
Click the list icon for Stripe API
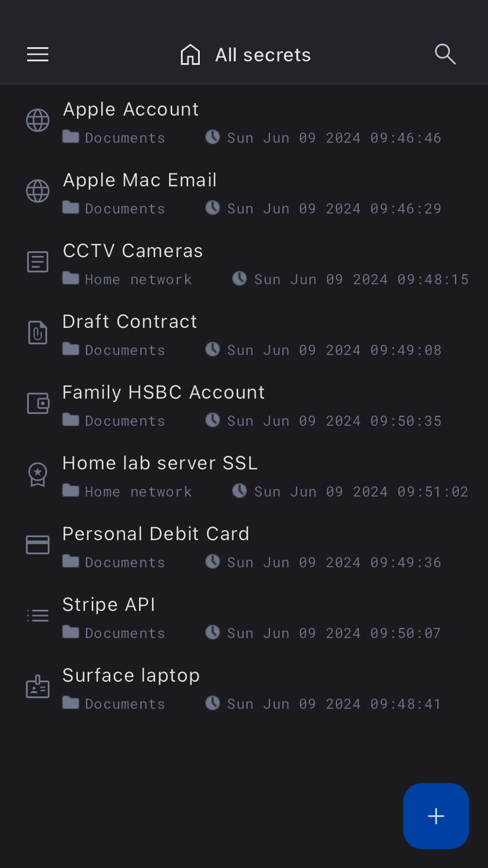(x=38, y=616)
